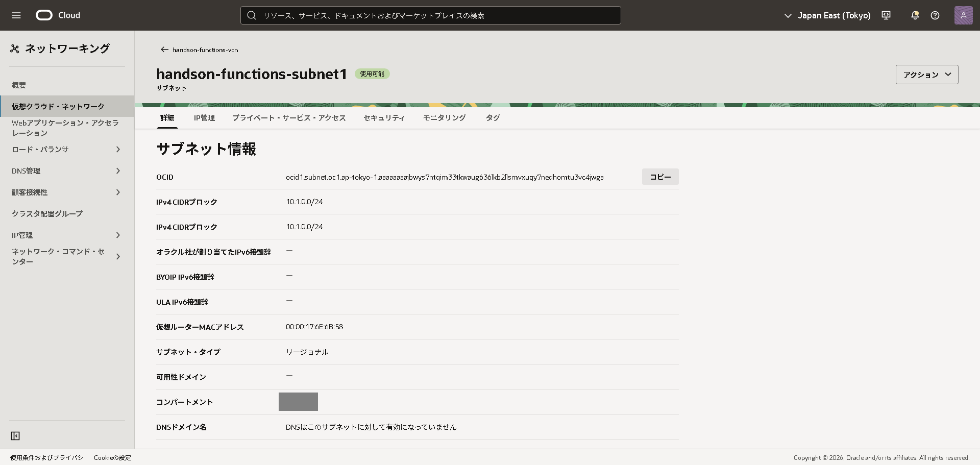Click the handson-functions-vcn breadcrumb link
Screen dimensions: 980x465
(205, 50)
